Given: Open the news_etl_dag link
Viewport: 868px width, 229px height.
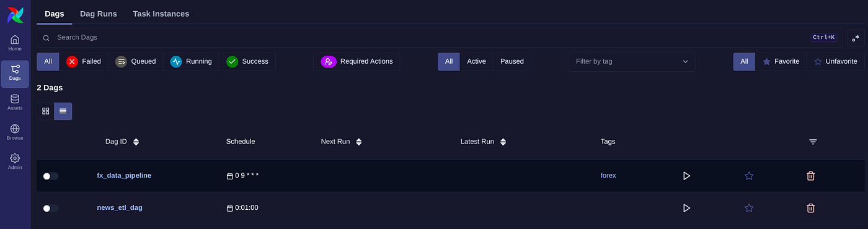Looking at the screenshot, I should 120,207.
